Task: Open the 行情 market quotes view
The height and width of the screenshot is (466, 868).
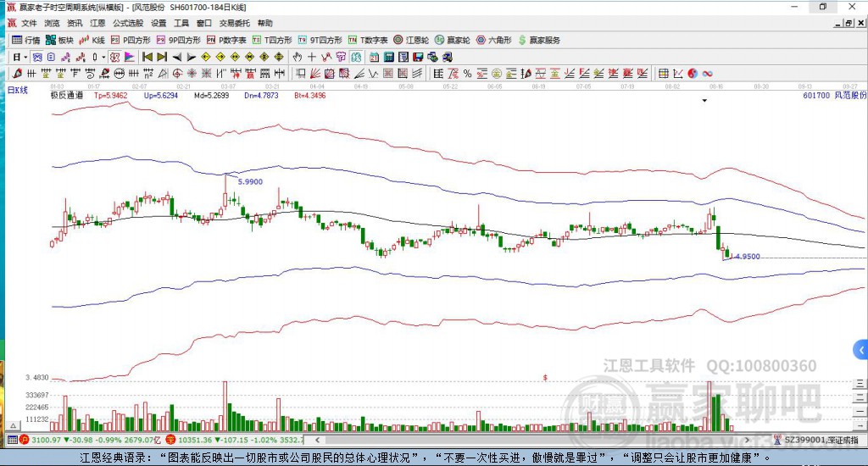Action: 26,40
